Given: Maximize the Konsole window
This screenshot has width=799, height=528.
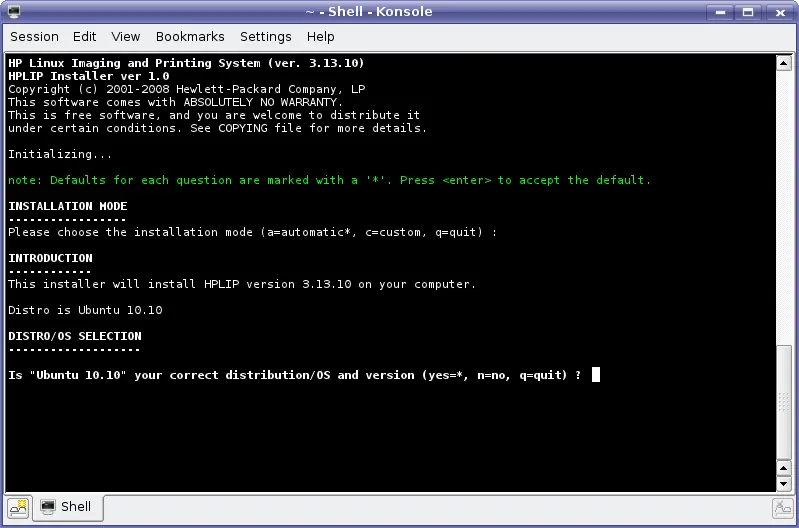Looking at the screenshot, I should pyautogui.click(x=748, y=12).
